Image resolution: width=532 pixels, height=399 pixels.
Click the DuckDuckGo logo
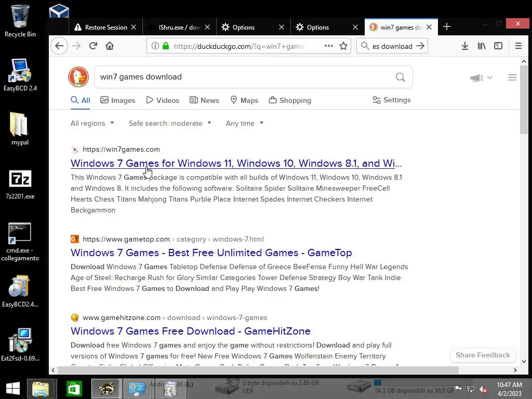(x=78, y=77)
